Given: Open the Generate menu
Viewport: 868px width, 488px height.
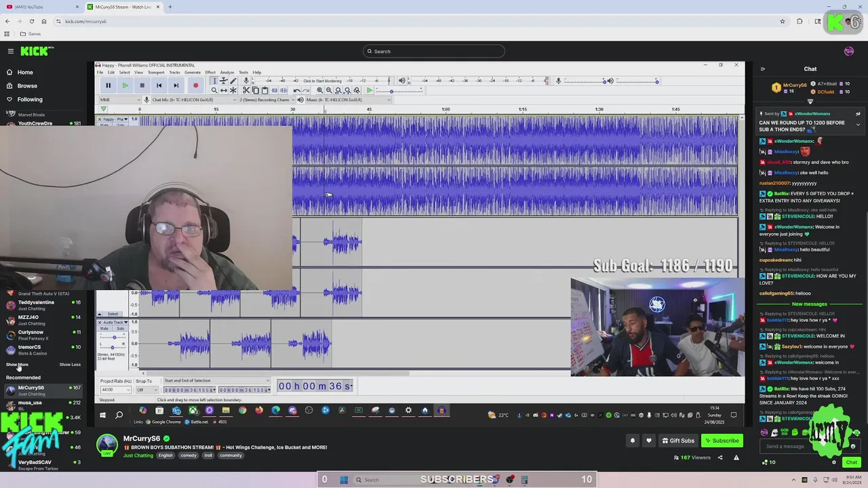Looking at the screenshot, I should pyautogui.click(x=193, y=73).
